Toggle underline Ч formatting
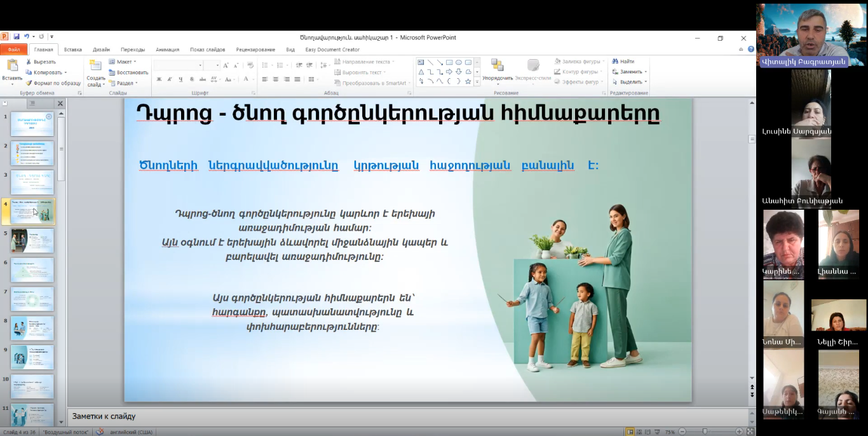This screenshot has width=868, height=436. [x=180, y=79]
